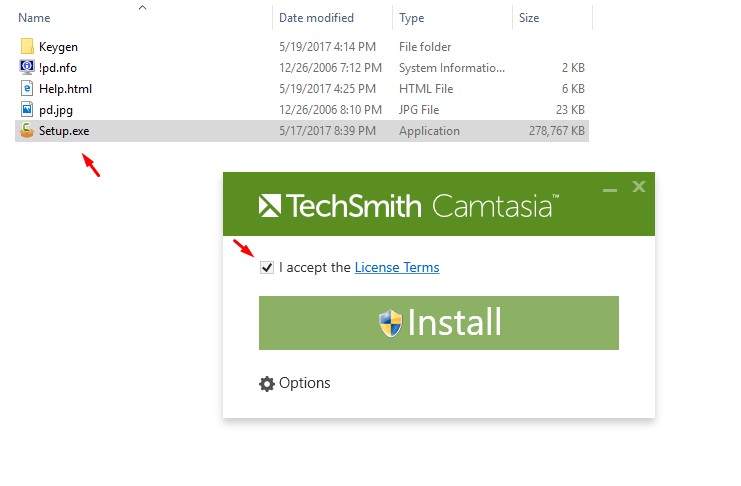The height and width of the screenshot is (486, 741).
Task: Select the Keygen folder icon
Action: tap(27, 46)
